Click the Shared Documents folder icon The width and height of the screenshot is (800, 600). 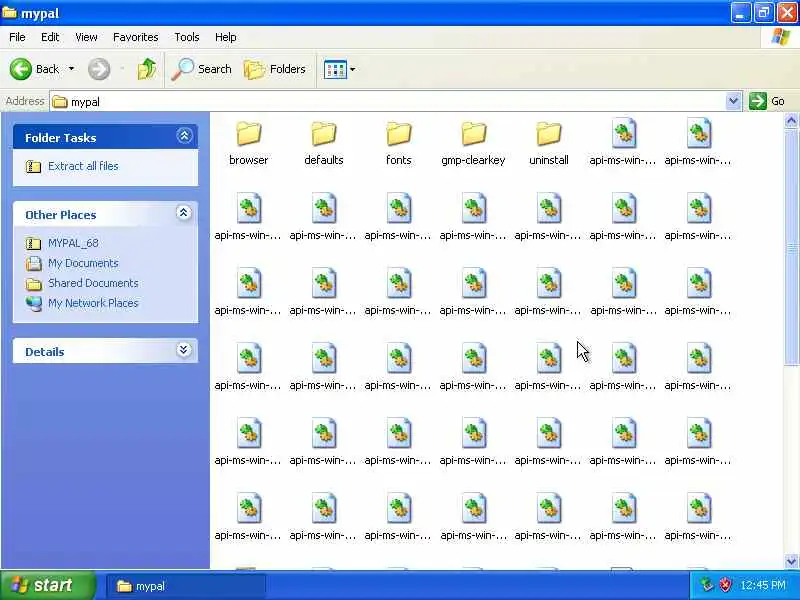pos(34,284)
